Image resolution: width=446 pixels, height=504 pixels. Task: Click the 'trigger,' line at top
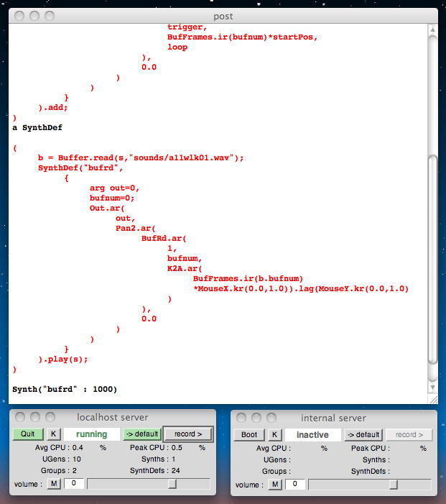pos(187,27)
